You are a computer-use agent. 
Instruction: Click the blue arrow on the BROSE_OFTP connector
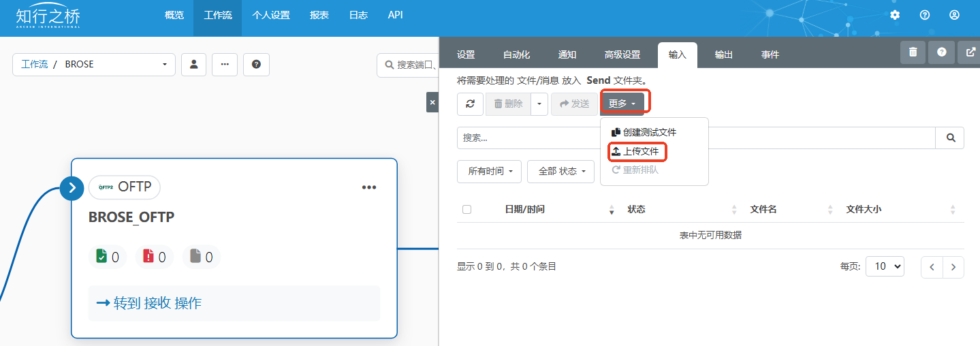point(72,187)
